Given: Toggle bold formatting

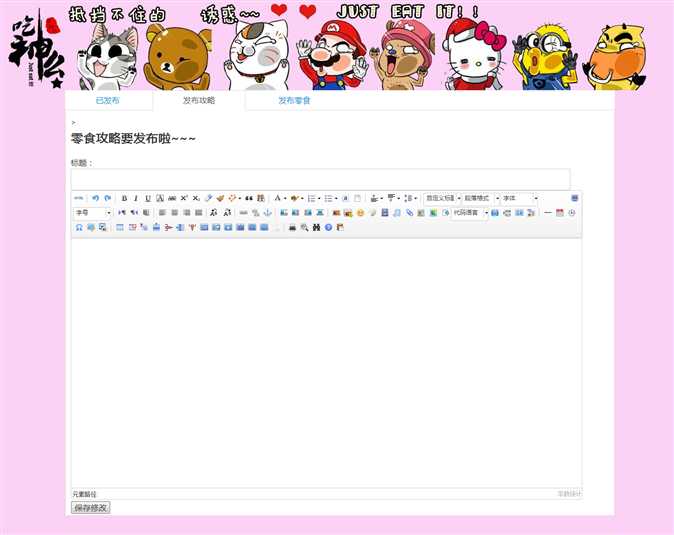Looking at the screenshot, I should coord(124,198).
